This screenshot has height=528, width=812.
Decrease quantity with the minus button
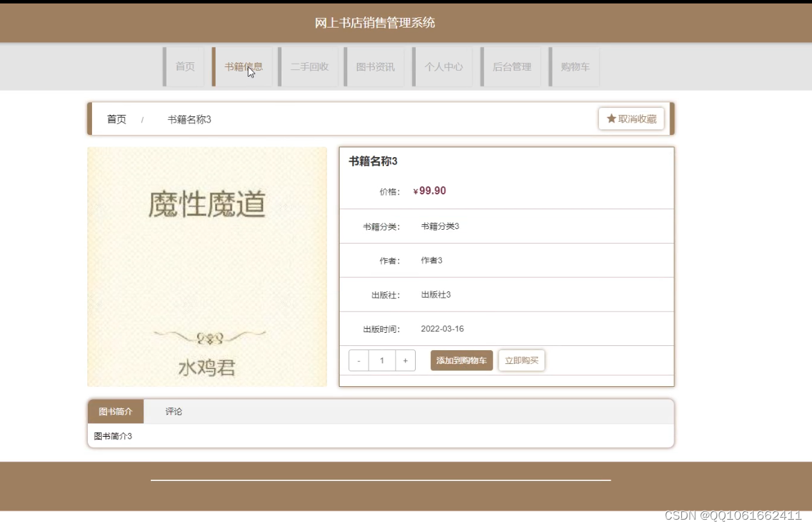tap(358, 360)
